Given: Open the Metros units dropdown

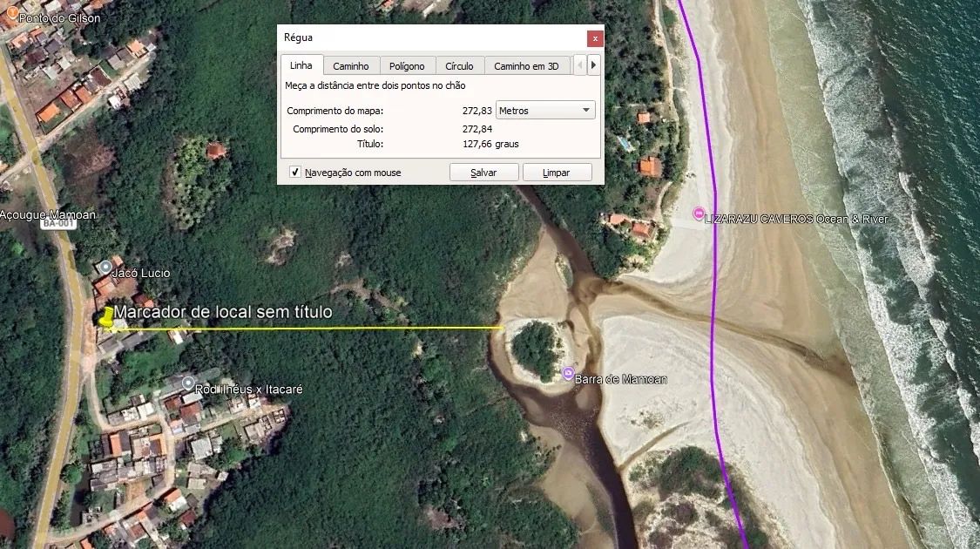Looking at the screenshot, I should (x=545, y=111).
